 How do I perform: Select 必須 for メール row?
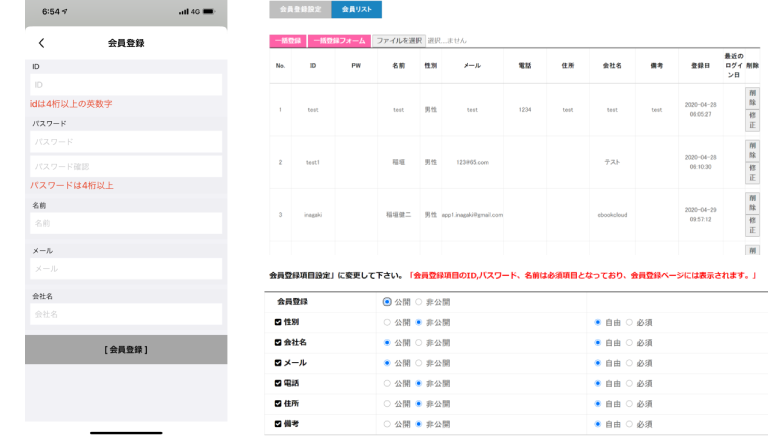(629, 363)
